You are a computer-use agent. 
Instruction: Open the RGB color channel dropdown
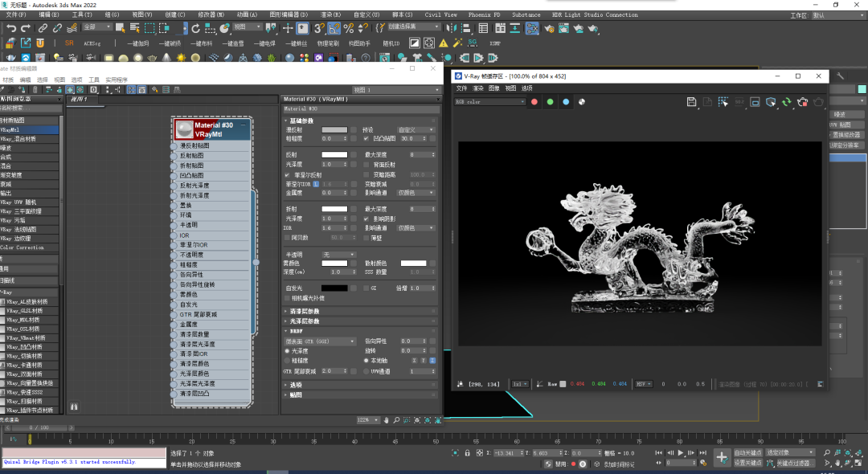coord(490,102)
